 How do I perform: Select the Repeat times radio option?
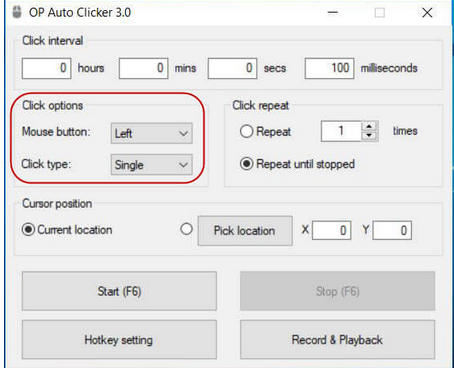pyautogui.click(x=246, y=131)
